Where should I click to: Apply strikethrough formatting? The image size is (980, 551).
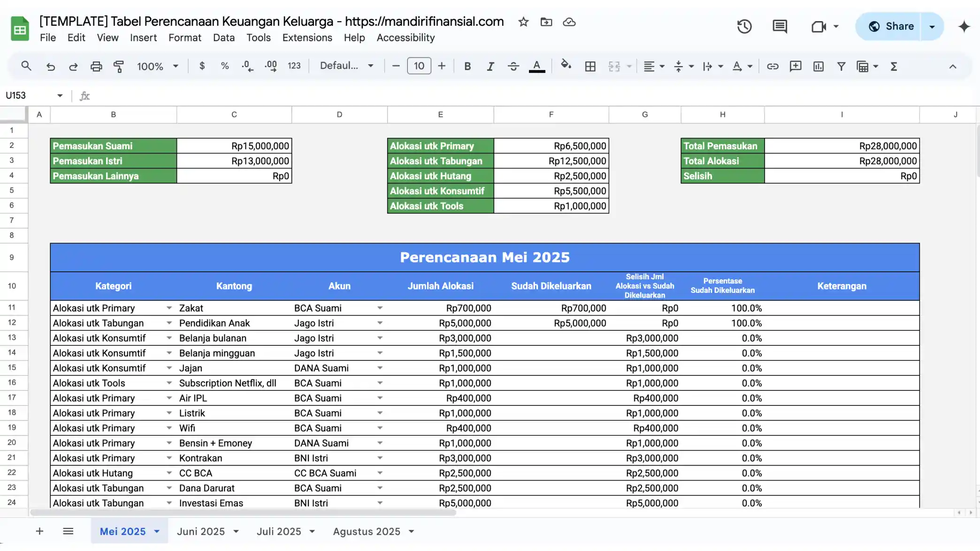pyautogui.click(x=513, y=66)
